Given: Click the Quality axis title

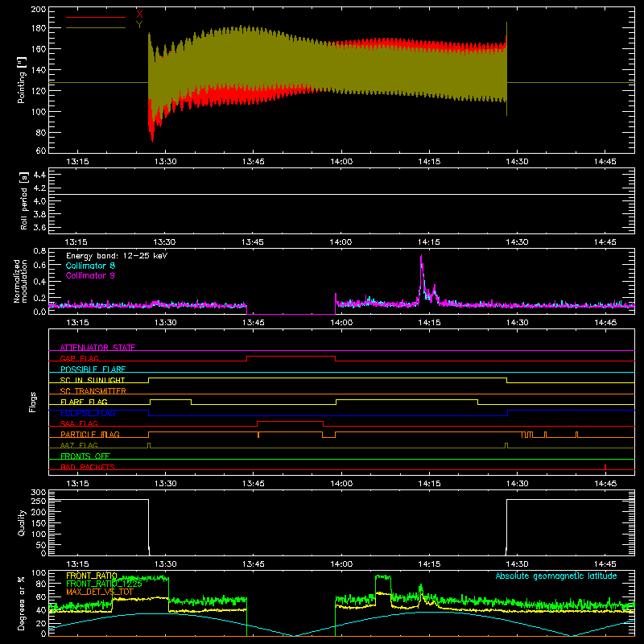Looking at the screenshot, I should tap(22, 522).
